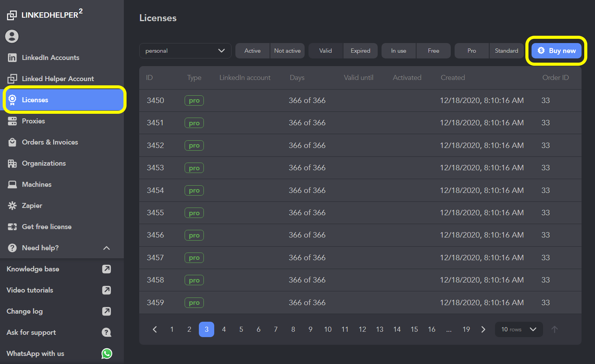Open Zapier menu item
The height and width of the screenshot is (364, 595).
(62, 206)
